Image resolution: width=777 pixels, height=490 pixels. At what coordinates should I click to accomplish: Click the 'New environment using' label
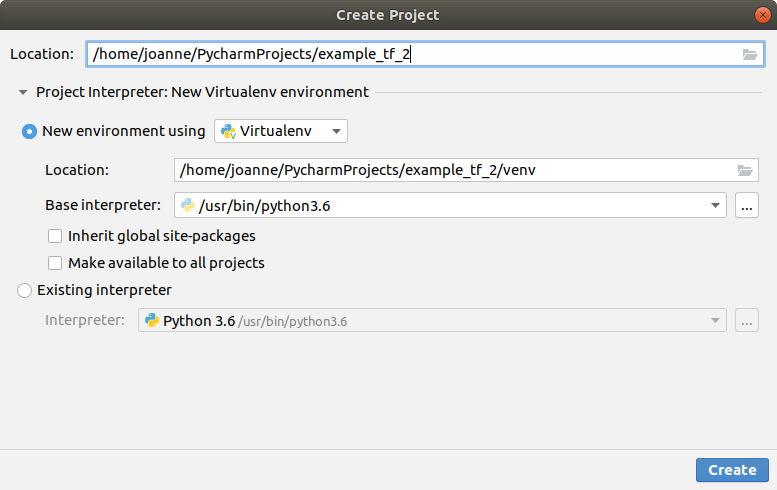coord(123,131)
